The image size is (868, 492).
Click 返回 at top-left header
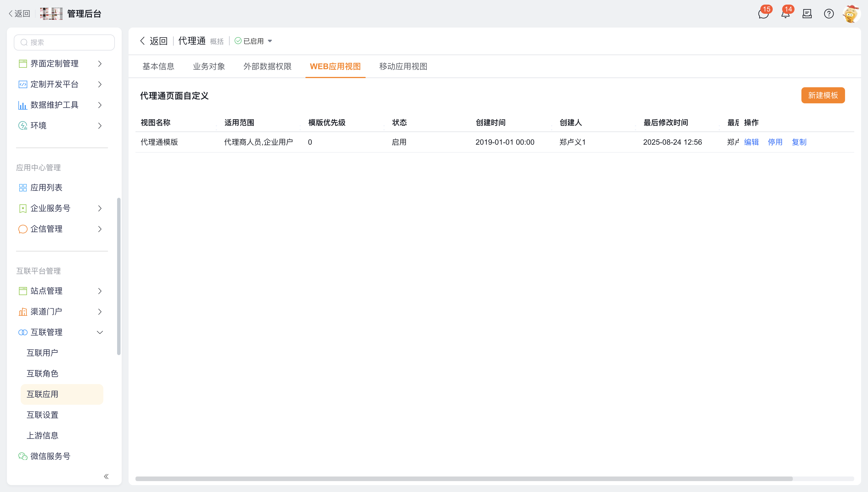pos(19,14)
